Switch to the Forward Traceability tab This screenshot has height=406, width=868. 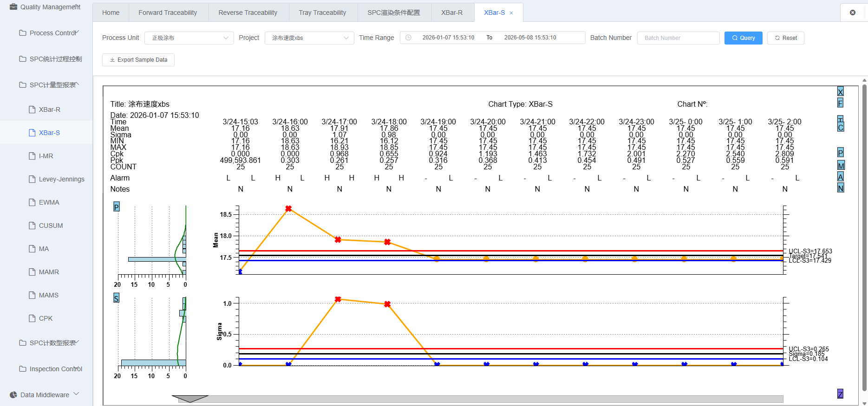tap(168, 13)
